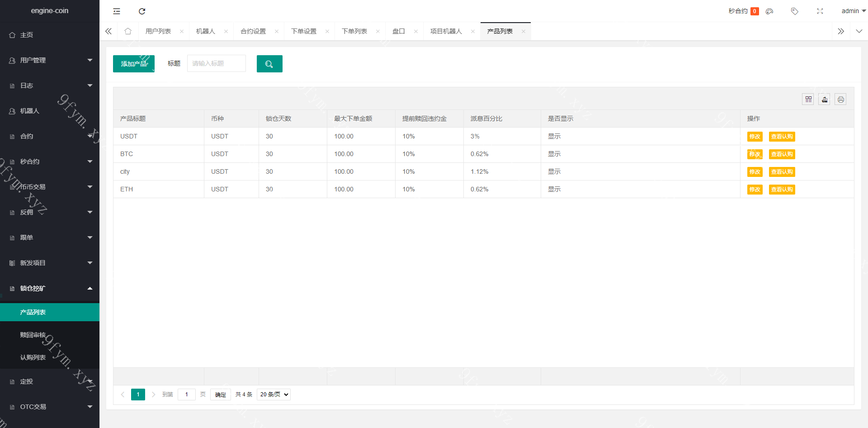Close the 盘口 tab
This screenshot has width=868, height=428.
[416, 31]
